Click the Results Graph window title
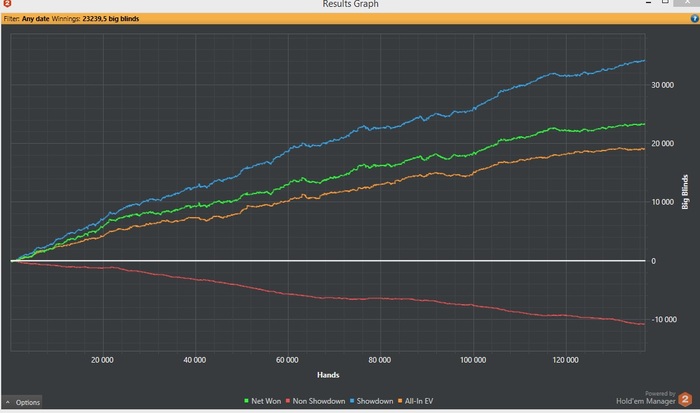This screenshot has width=700, height=413. click(x=350, y=4)
